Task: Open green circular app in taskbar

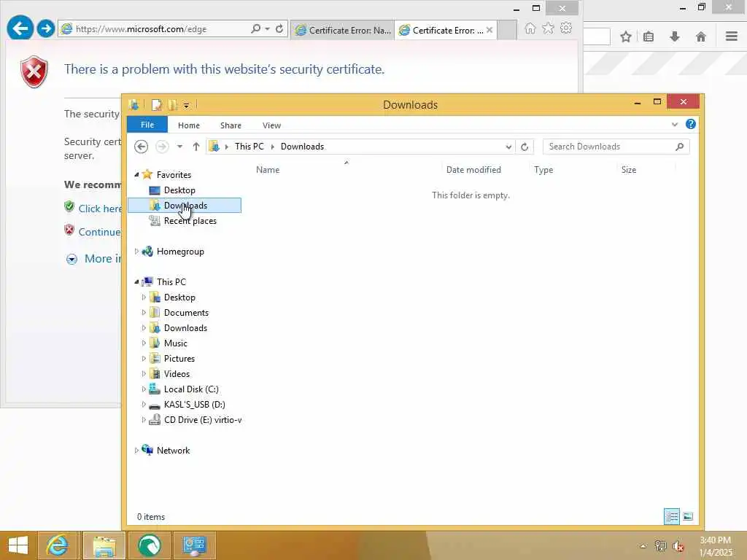Action: pyautogui.click(x=150, y=545)
